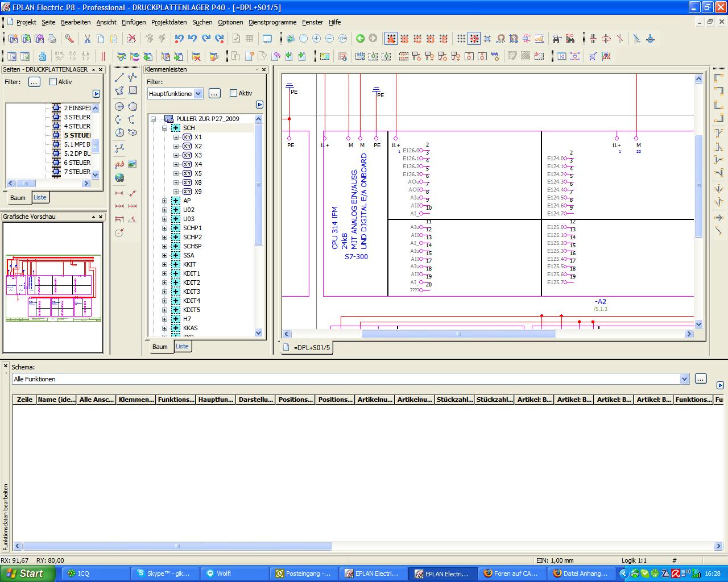Viewport: 728px width, 582px height.
Task: Click the Grafische Vorschau thumbnail preview
Action: [53, 288]
